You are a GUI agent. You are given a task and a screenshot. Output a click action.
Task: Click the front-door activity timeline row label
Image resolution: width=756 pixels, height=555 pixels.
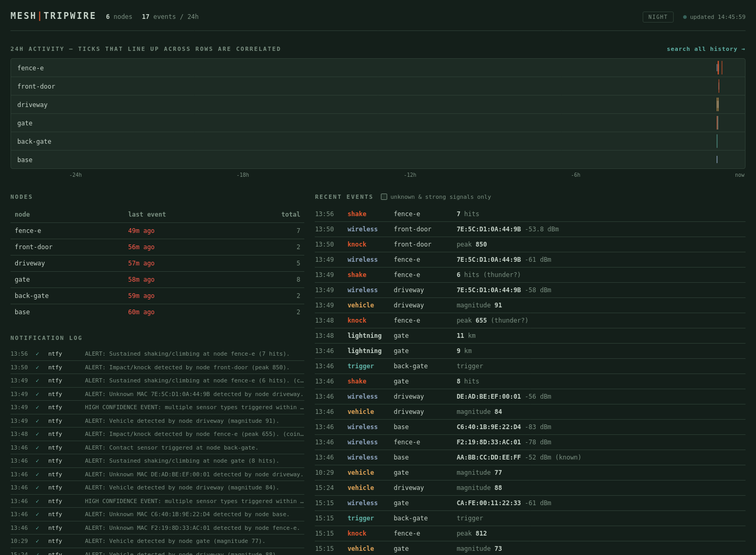coord(36,87)
